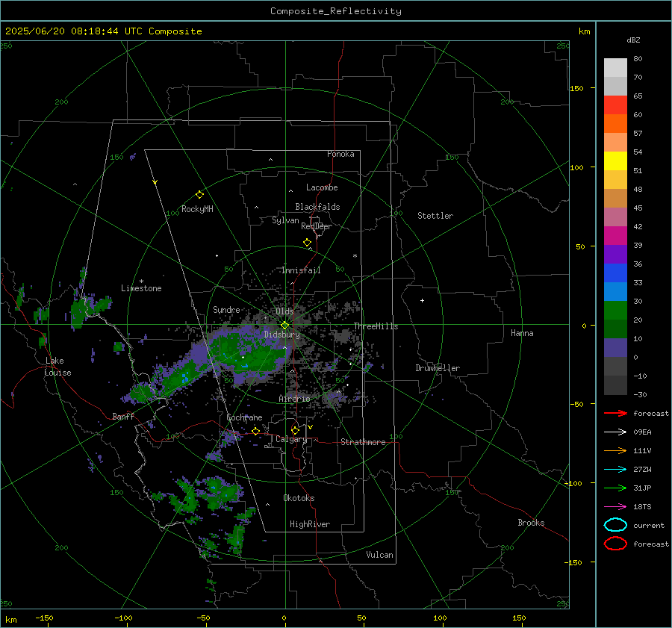The image size is (672, 628).
Task: Click the yellow diamond marker below Cochrane
Action: coord(255,431)
